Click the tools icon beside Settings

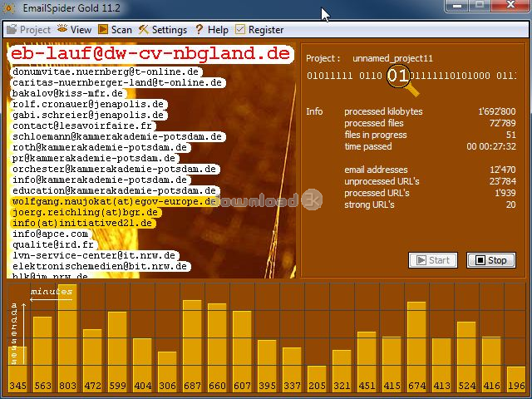point(143,30)
